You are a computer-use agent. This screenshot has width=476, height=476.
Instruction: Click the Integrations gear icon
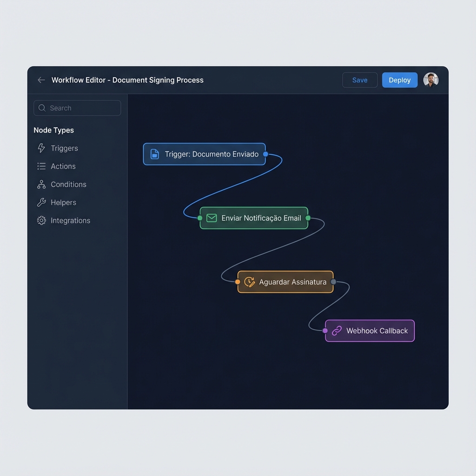(x=41, y=220)
